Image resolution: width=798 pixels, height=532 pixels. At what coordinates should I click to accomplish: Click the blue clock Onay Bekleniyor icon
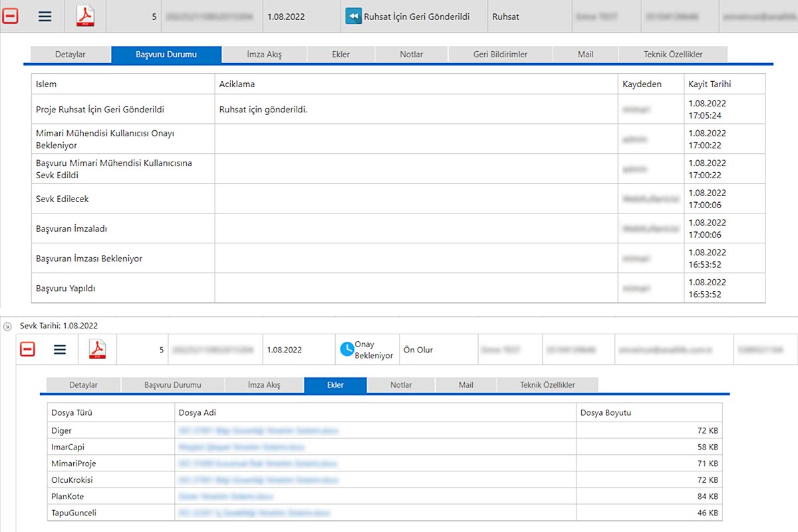click(346, 350)
